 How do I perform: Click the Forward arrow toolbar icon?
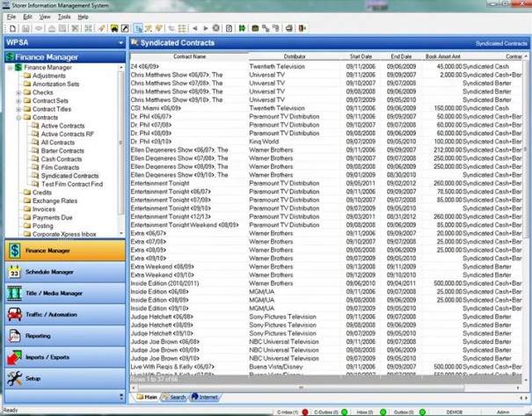[x=205, y=28]
